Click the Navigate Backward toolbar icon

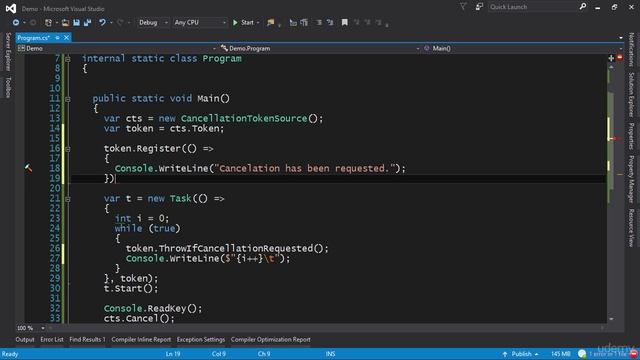coord(16,22)
